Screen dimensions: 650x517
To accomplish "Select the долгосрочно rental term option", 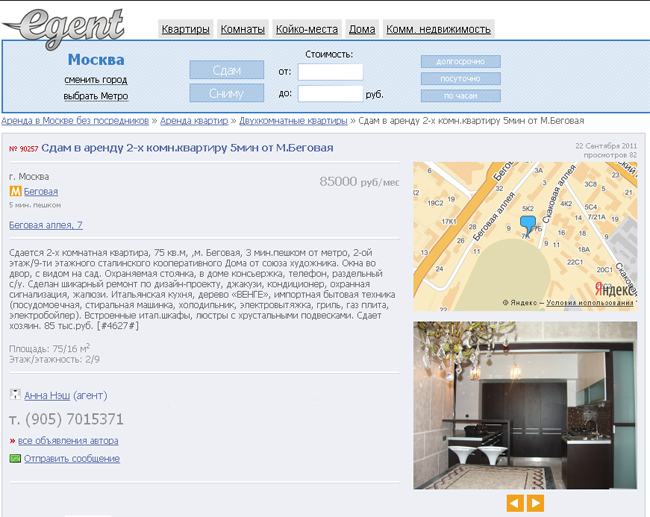I will click(460, 62).
